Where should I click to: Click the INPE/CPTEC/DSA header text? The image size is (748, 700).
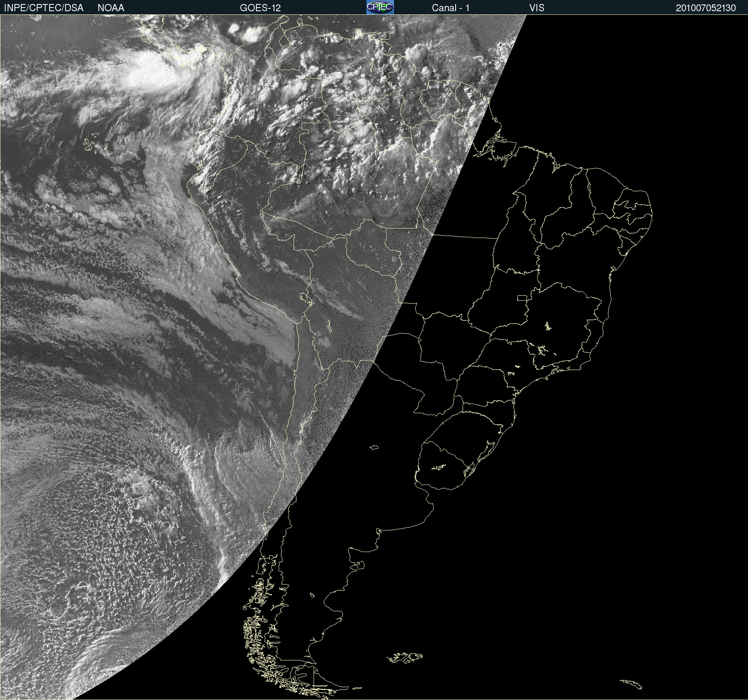click(x=44, y=8)
